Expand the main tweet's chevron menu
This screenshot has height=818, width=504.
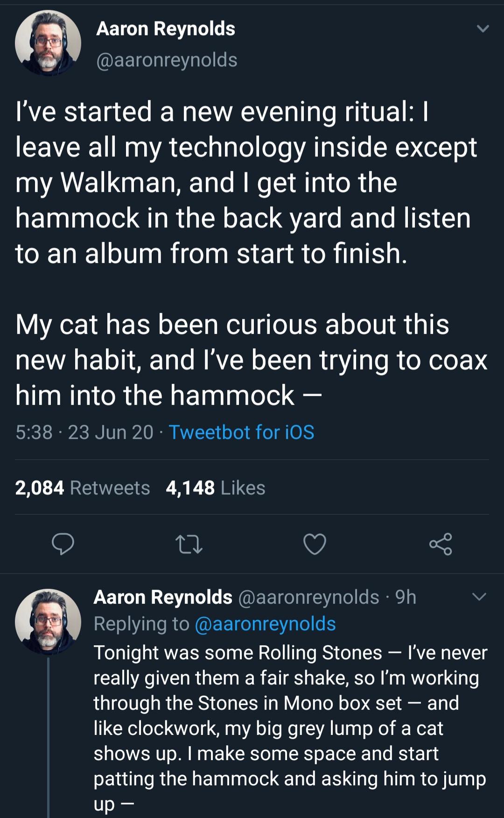[483, 29]
